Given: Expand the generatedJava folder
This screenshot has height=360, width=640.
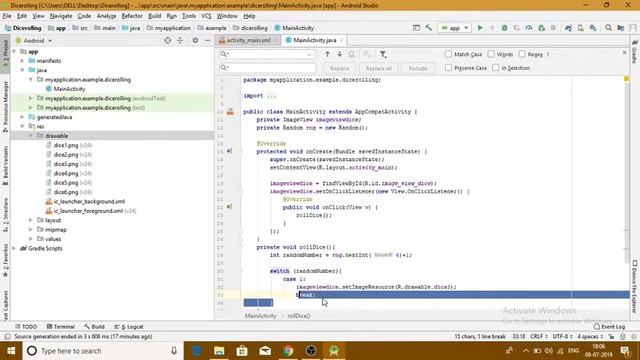Looking at the screenshot, I should pos(22,117).
